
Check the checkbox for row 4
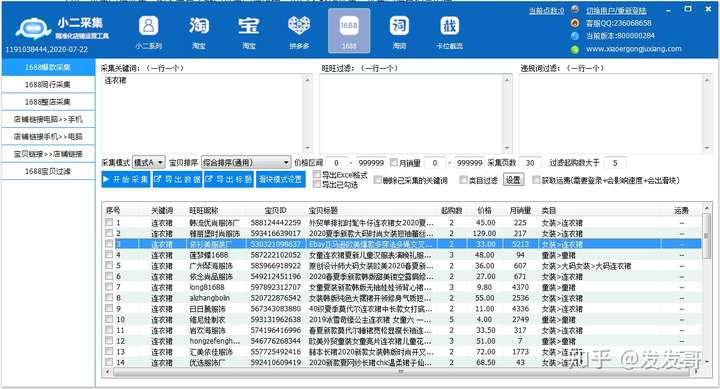(x=109, y=254)
